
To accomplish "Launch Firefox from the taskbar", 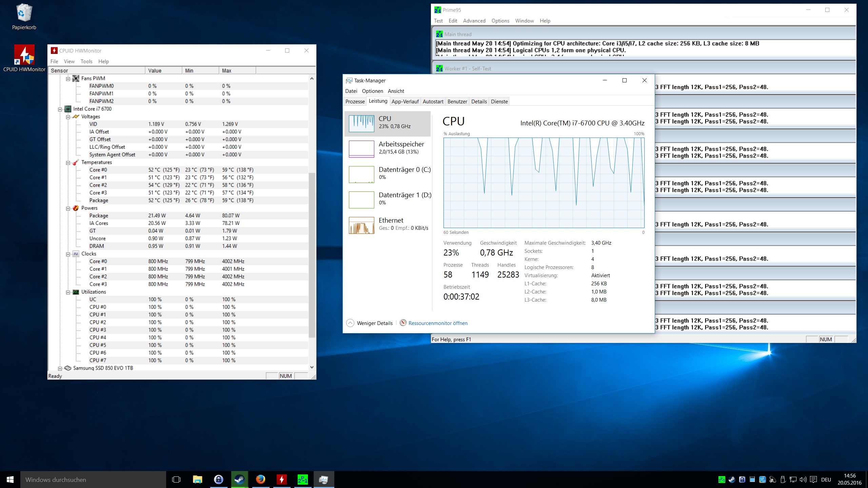I will (260, 479).
